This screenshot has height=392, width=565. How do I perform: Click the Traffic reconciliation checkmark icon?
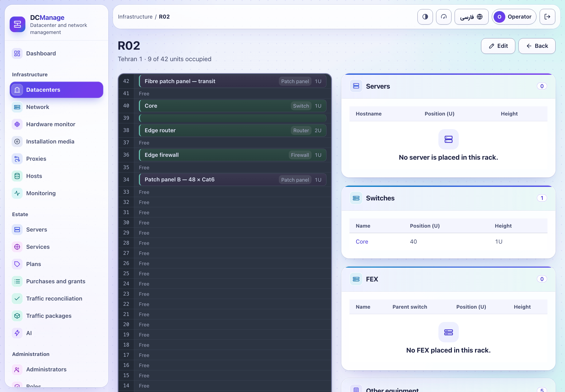pos(17,298)
